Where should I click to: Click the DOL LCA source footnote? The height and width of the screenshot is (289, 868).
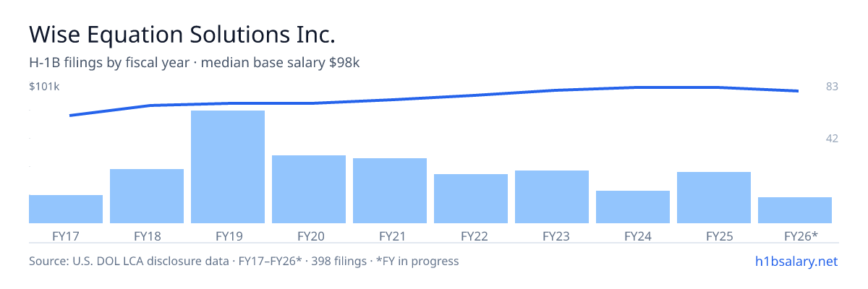[x=244, y=261]
